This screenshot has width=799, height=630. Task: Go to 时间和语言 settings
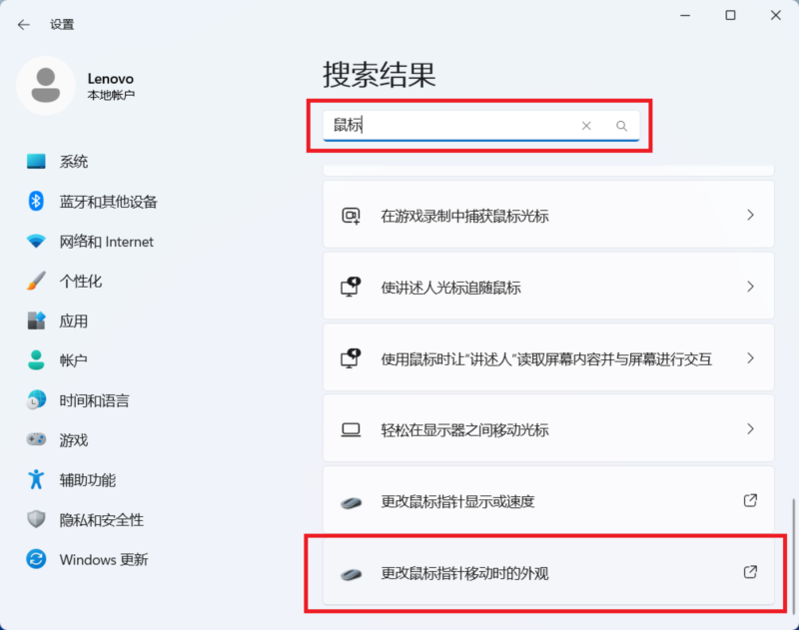tap(94, 400)
